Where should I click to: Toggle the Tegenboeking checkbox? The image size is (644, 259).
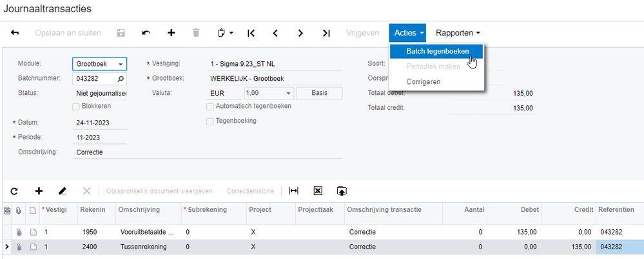[x=210, y=121]
